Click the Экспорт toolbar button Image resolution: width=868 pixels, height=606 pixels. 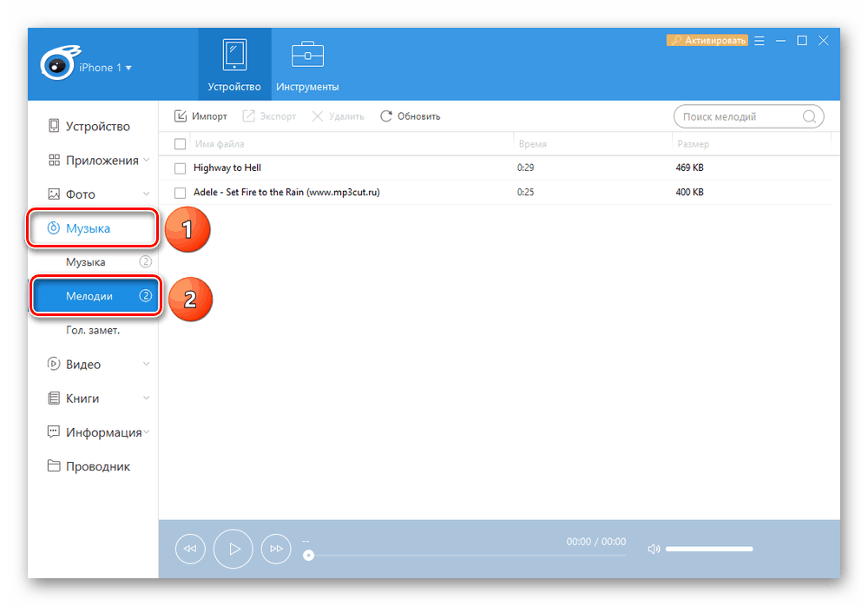pyautogui.click(x=269, y=116)
